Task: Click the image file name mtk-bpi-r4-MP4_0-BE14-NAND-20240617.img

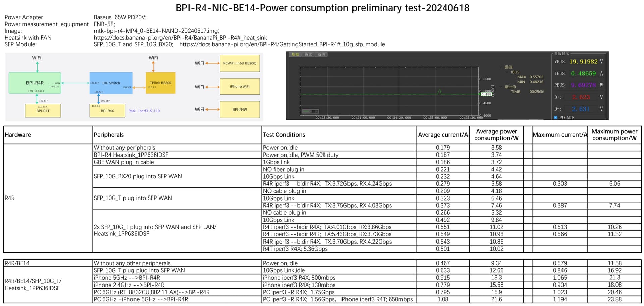Action: coord(156,31)
